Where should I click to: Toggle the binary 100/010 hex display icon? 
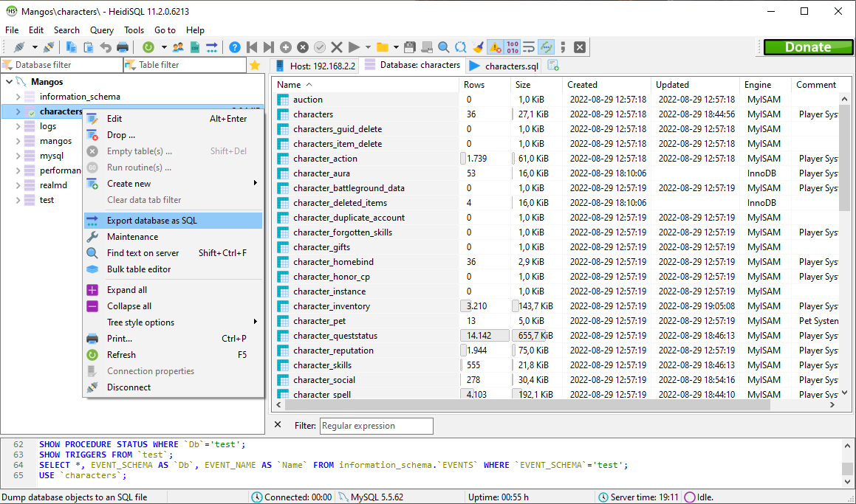[x=512, y=47]
